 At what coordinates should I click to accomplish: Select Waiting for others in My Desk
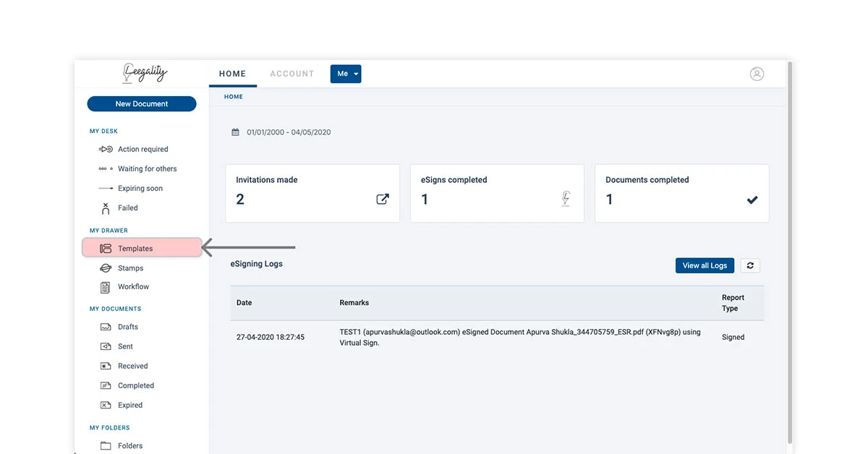[x=107, y=168]
